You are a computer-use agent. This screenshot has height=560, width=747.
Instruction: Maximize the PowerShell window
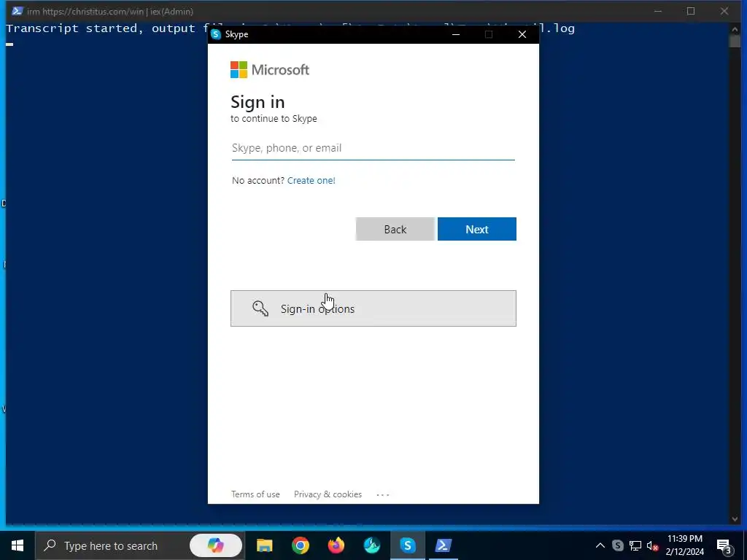click(691, 11)
